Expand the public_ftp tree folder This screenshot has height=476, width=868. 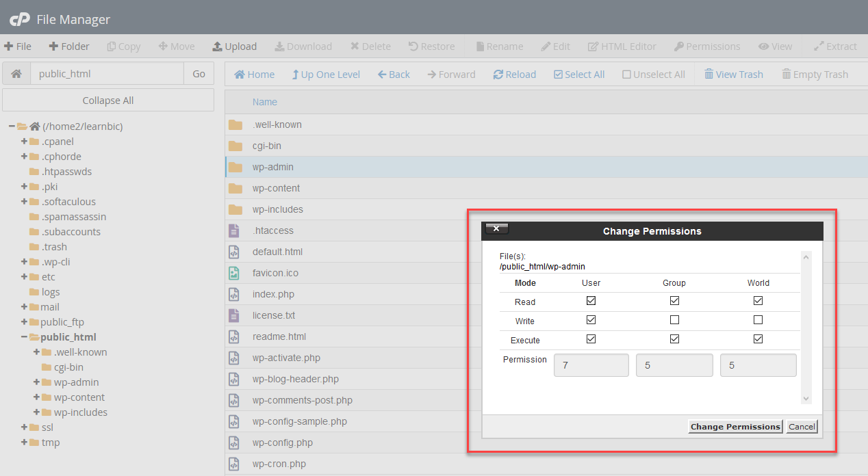(24, 322)
